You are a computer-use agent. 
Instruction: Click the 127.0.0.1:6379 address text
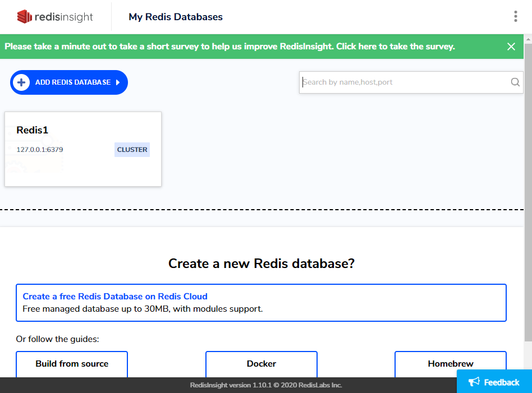pos(40,150)
